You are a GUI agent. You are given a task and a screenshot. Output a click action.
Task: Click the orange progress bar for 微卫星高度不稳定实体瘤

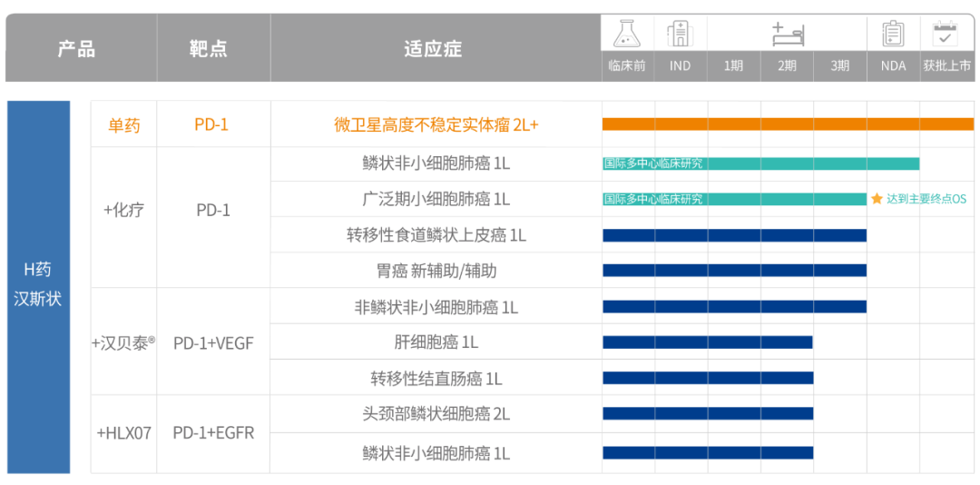tap(787, 124)
